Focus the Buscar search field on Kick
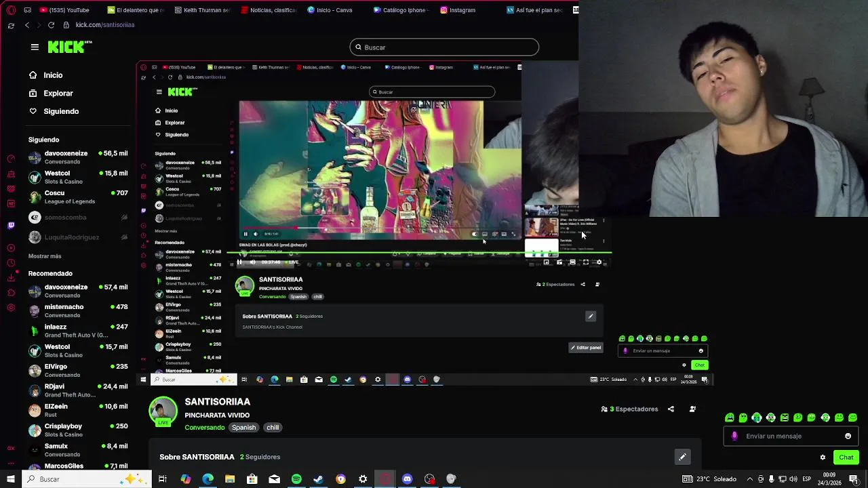868x488 pixels. click(x=444, y=47)
